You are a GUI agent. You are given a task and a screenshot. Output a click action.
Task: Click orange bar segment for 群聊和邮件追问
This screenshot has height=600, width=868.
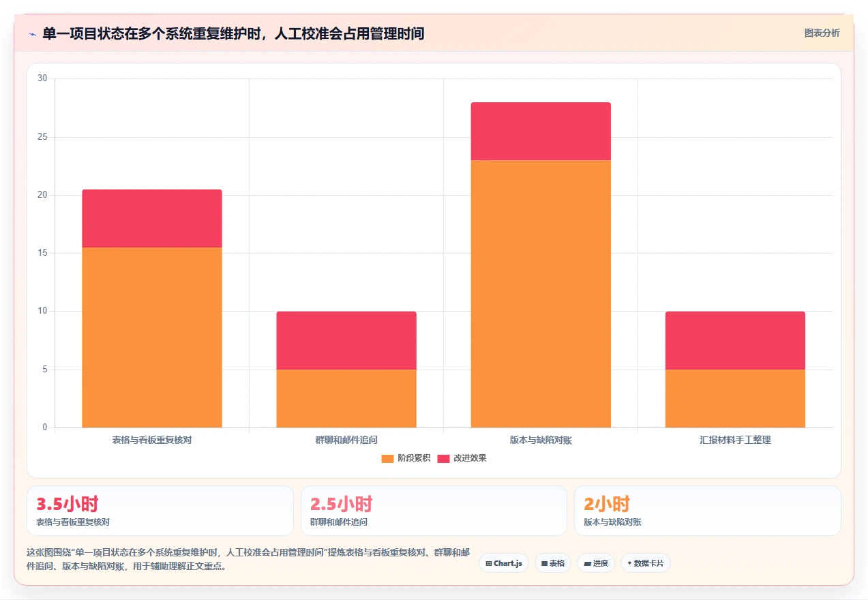[346, 398]
